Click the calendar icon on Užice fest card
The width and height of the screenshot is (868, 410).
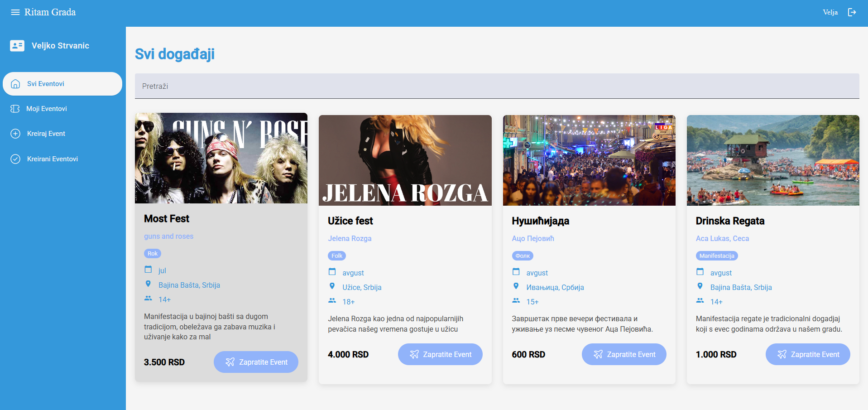(332, 272)
